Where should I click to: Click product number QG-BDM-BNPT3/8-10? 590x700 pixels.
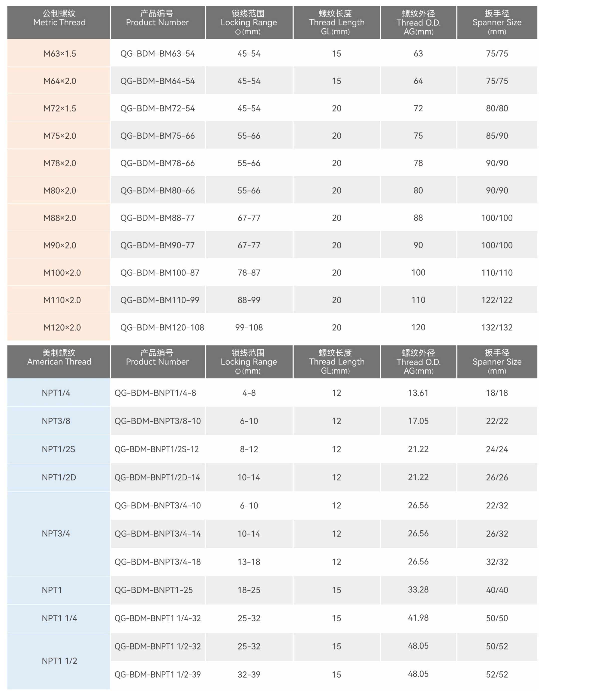[157, 421]
